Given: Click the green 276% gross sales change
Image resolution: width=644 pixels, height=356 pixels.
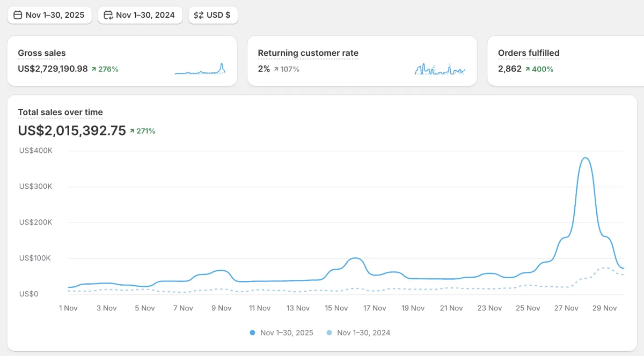Looking at the screenshot, I should tap(105, 69).
